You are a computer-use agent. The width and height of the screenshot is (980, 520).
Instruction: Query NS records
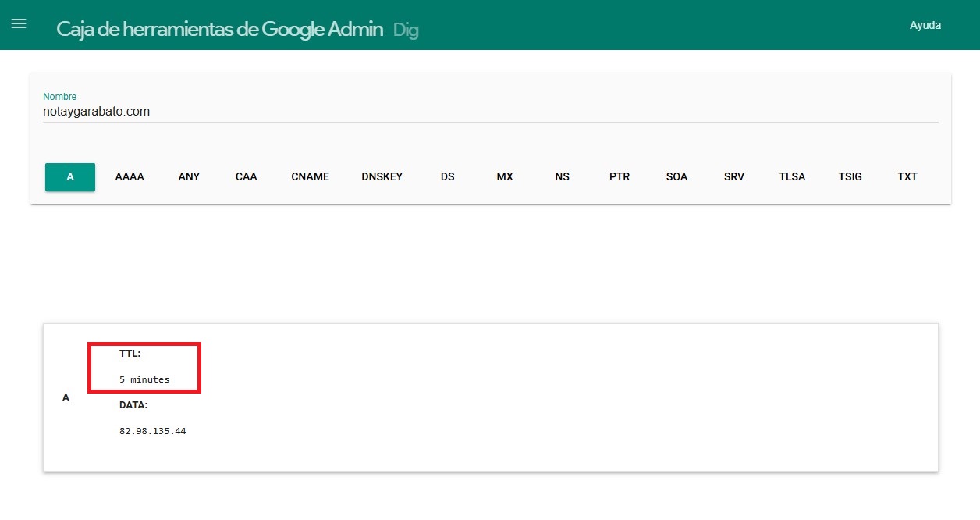point(563,176)
